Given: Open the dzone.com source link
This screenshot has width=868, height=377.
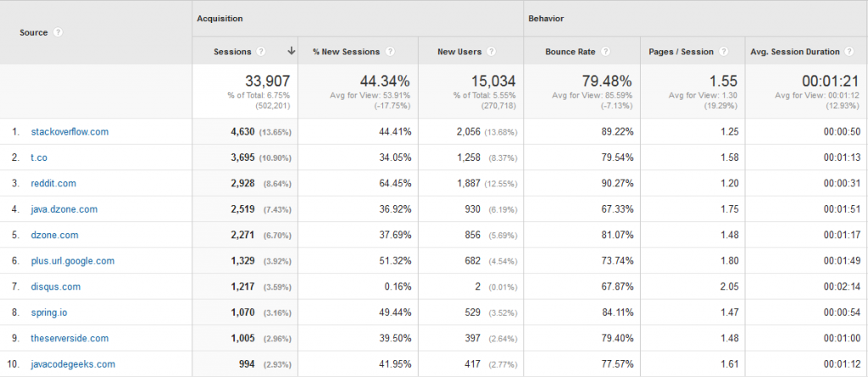Looking at the screenshot, I should click(55, 235).
